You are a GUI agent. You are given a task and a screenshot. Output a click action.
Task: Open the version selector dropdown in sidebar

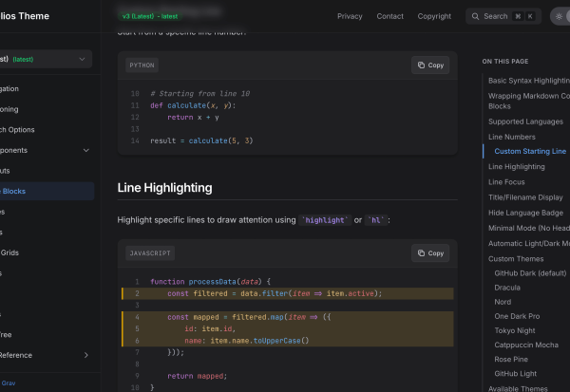[44, 59]
